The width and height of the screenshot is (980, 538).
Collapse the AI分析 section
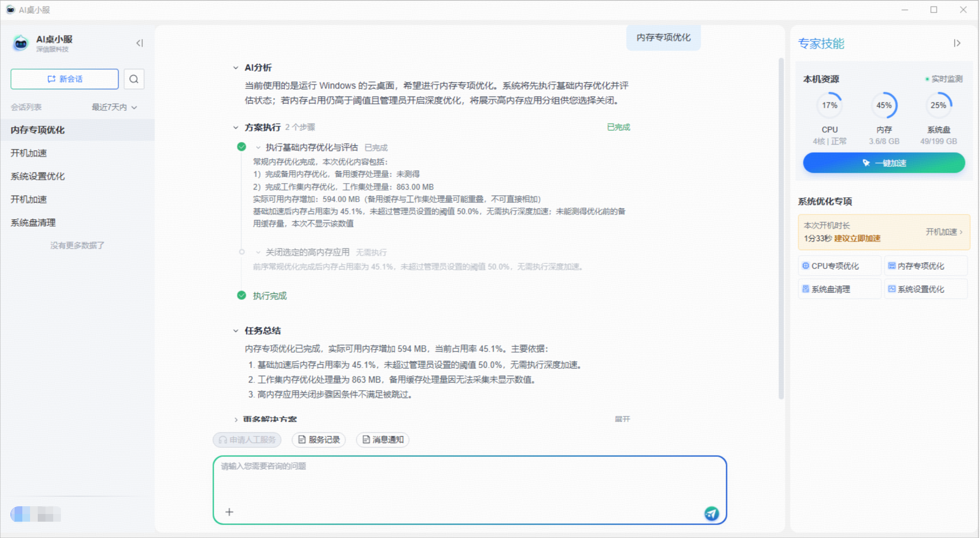236,68
